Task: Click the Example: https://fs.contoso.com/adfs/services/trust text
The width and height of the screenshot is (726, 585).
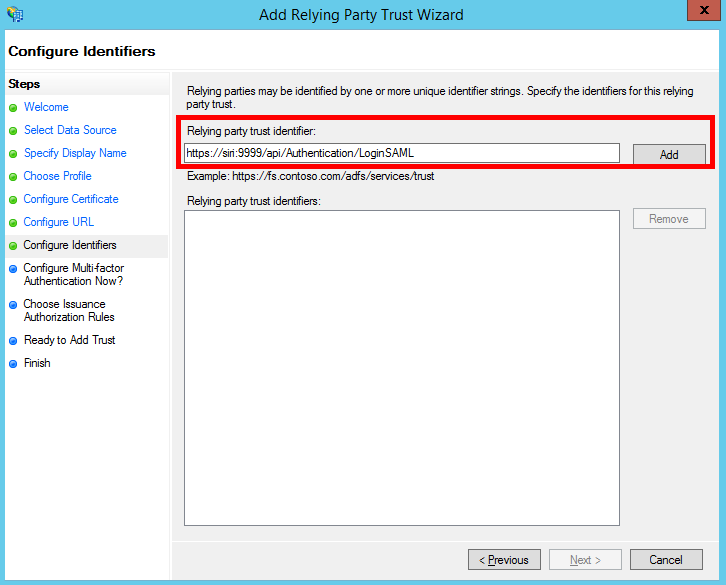Action: 310,176
